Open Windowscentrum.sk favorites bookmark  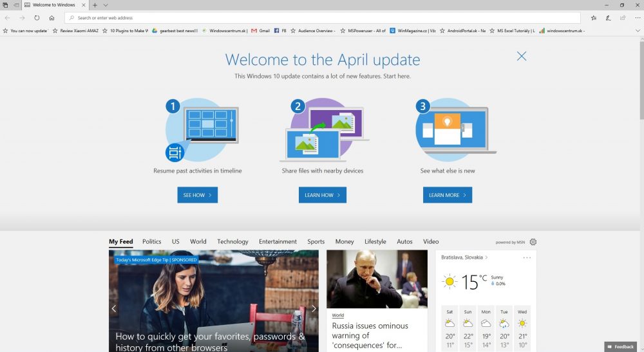tap(224, 31)
